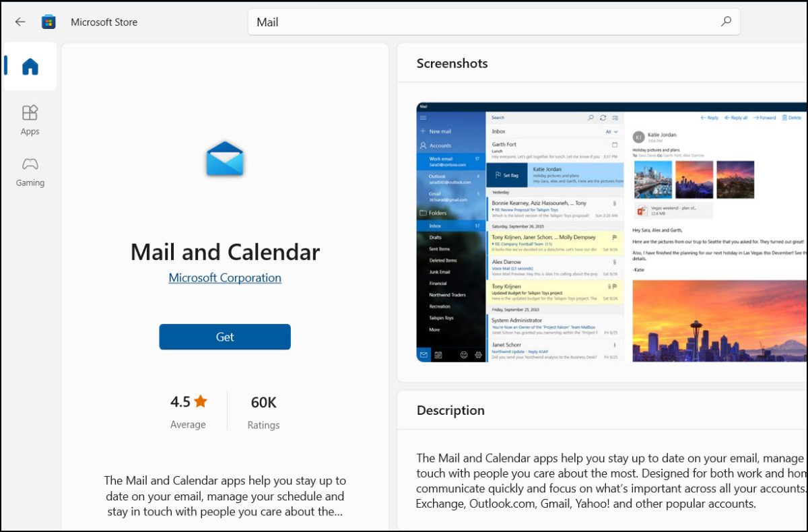Click inside the Mail search box
Screen dimensions: 808x532
494,22
